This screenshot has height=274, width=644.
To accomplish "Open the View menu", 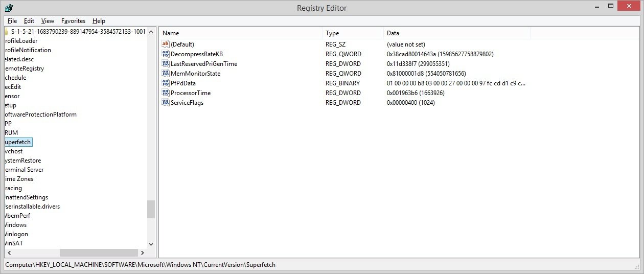I will tap(48, 21).
